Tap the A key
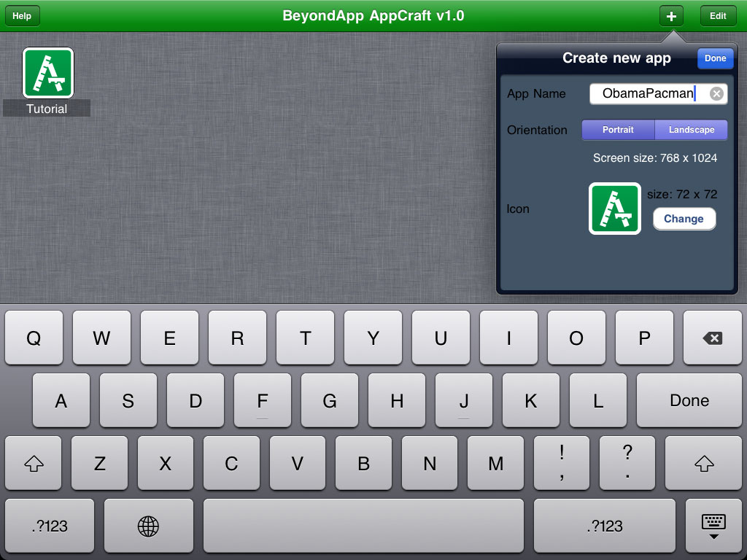 click(61, 400)
